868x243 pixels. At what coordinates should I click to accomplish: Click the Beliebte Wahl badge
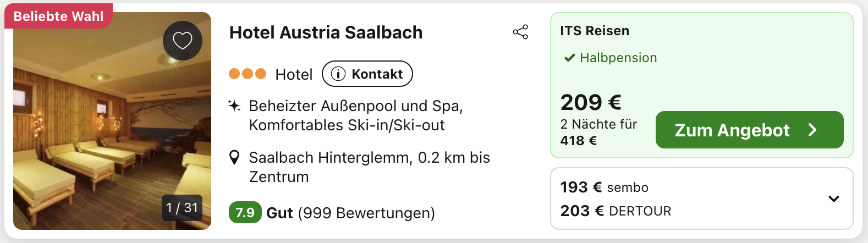(x=58, y=16)
